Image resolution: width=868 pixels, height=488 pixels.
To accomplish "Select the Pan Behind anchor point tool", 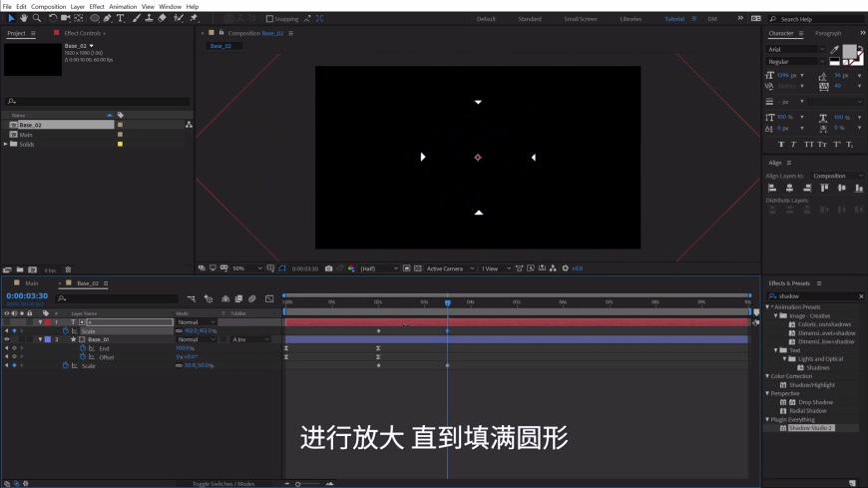I will click(x=79, y=18).
